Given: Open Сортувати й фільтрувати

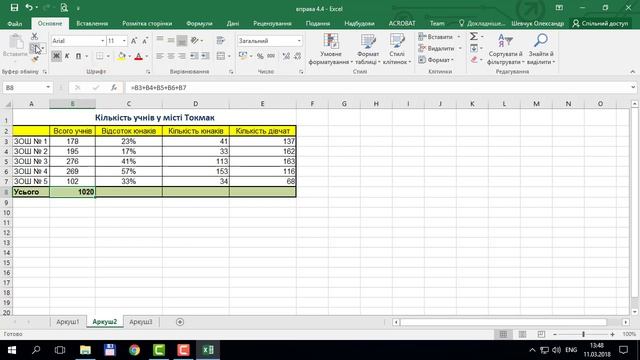Looking at the screenshot, I should 505,49.
